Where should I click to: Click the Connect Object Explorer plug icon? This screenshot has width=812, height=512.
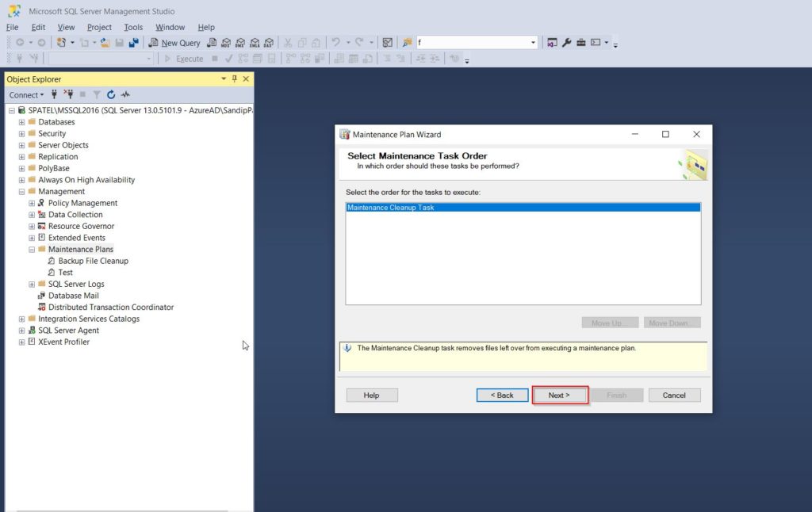(55, 95)
